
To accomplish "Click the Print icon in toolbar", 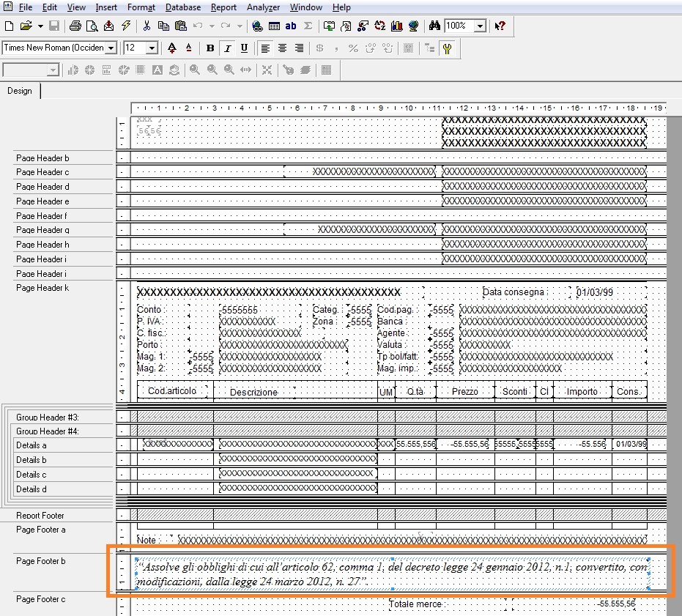I will (x=75, y=26).
